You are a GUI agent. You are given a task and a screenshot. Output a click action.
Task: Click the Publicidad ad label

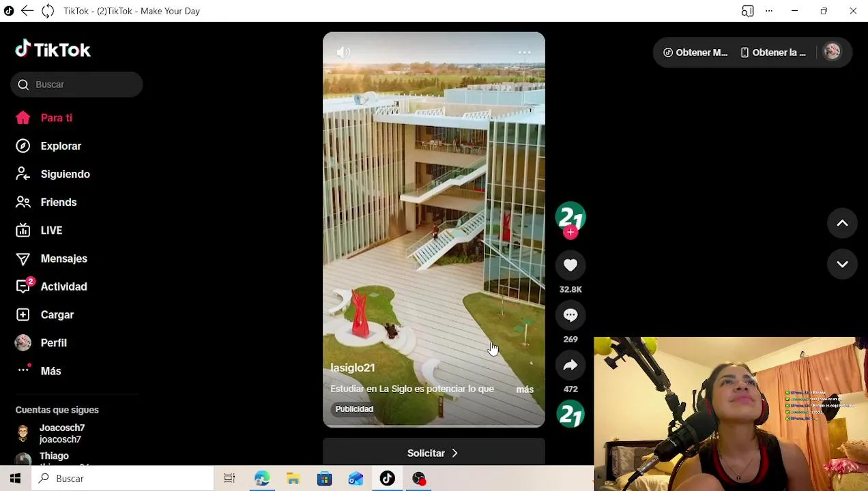coord(354,409)
